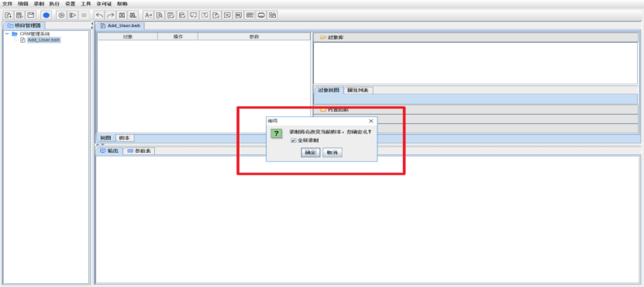Click the document-with-circle toolbar icon after text-cursor icon
The image size is (644, 287).
click(x=216, y=16)
